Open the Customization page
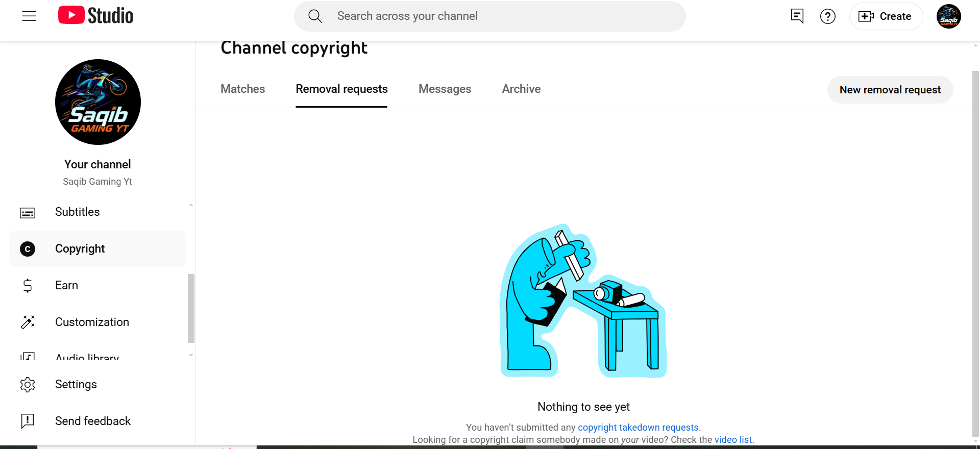 [98, 322]
